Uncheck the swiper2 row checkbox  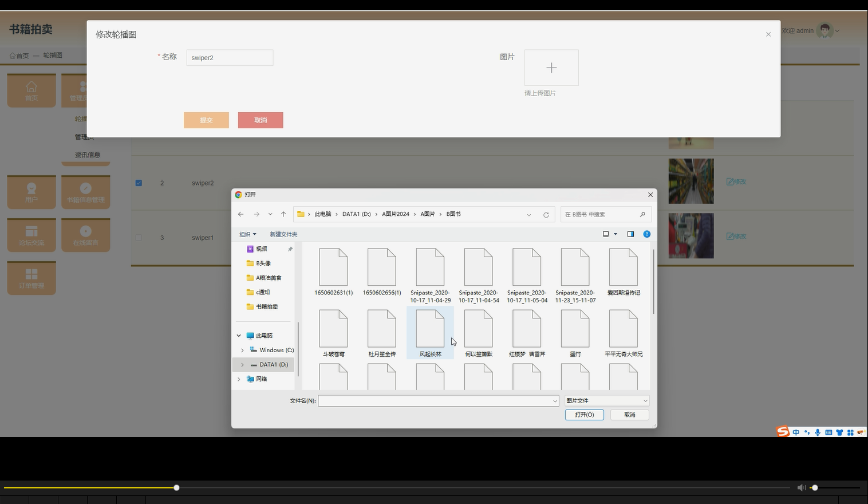pos(139,183)
